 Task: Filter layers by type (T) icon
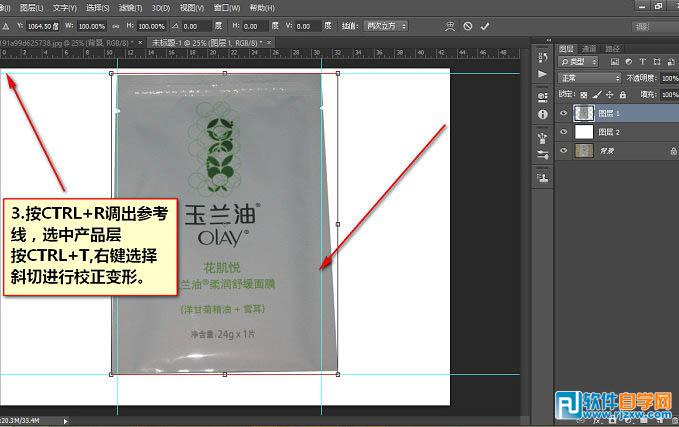[x=643, y=62]
